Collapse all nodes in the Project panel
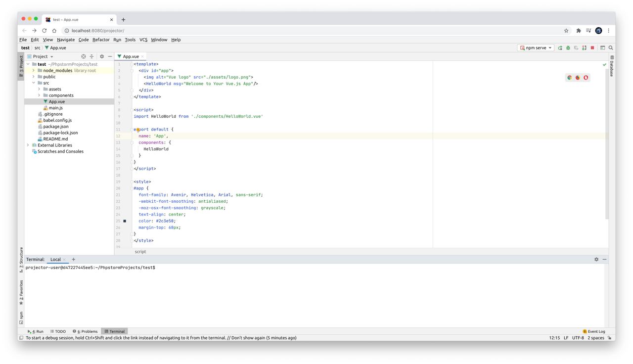Screen dimensions: 633x364 (91, 56)
